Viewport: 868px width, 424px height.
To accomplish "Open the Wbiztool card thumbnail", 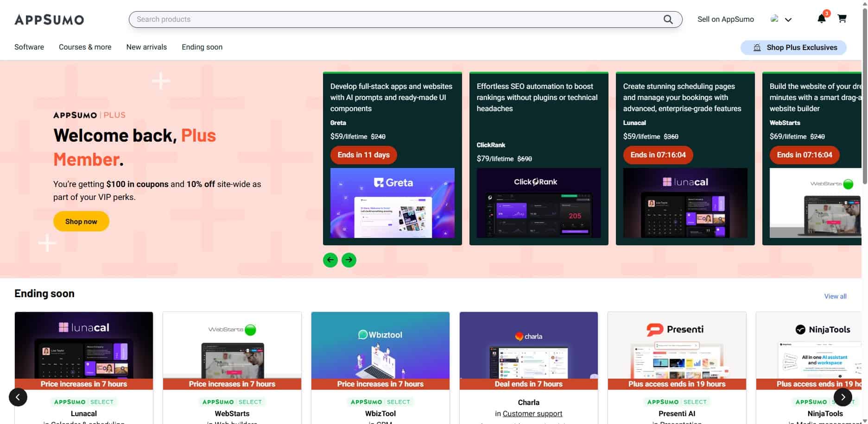I will tap(380, 345).
